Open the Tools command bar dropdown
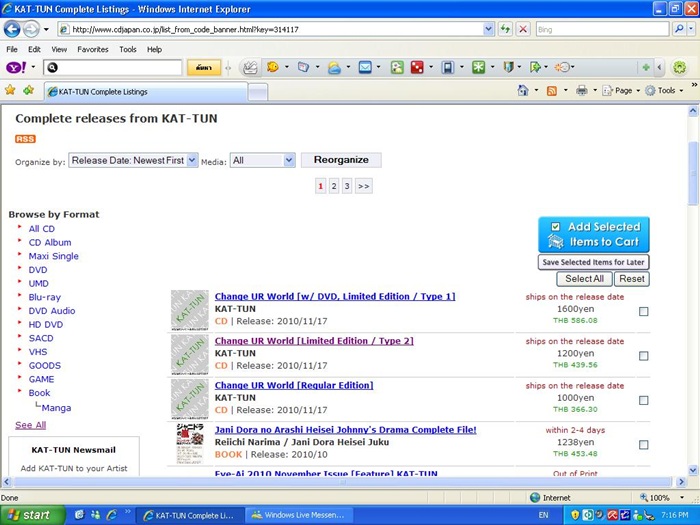This screenshot has height=525, width=700. pos(664,91)
